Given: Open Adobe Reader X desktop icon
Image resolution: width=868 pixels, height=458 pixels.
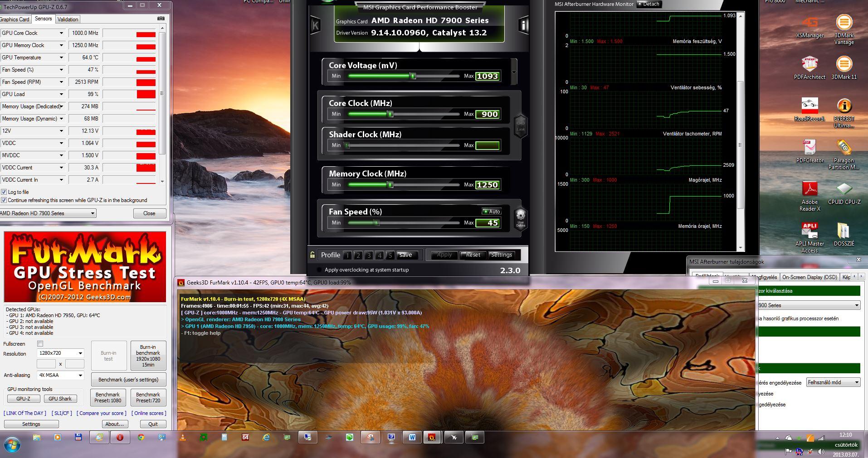Looking at the screenshot, I should pos(810,197).
